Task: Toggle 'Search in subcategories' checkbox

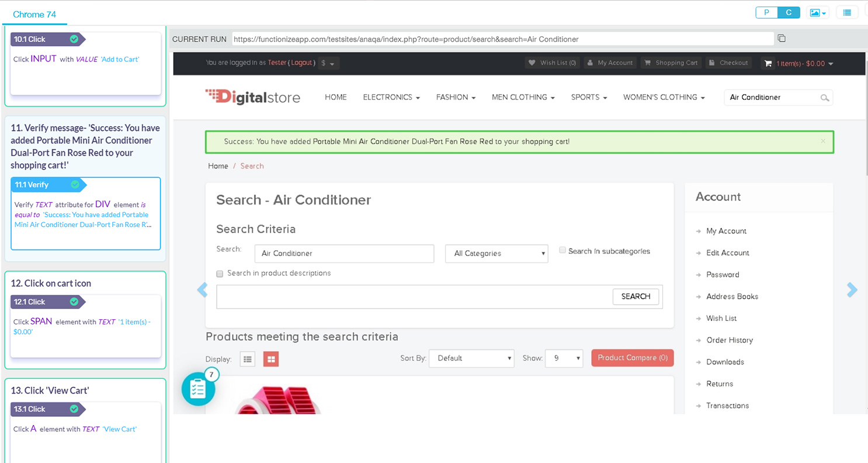Action: pyautogui.click(x=562, y=250)
